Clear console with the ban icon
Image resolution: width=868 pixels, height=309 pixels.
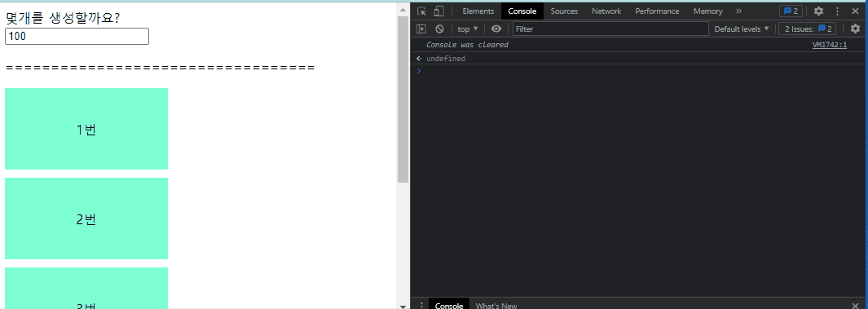pyautogui.click(x=439, y=29)
